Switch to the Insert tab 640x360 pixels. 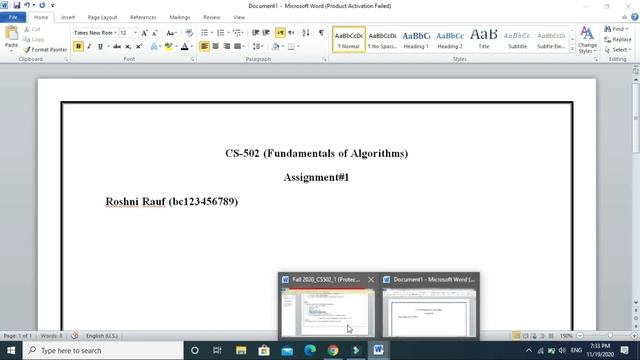coord(68,17)
